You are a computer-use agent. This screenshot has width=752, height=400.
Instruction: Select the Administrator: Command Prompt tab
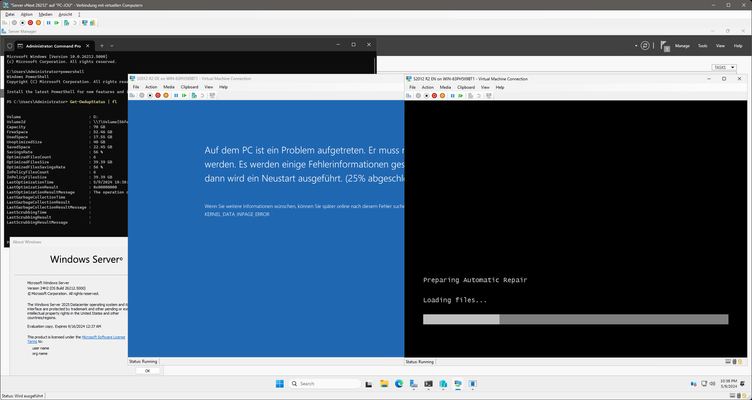[x=53, y=46]
